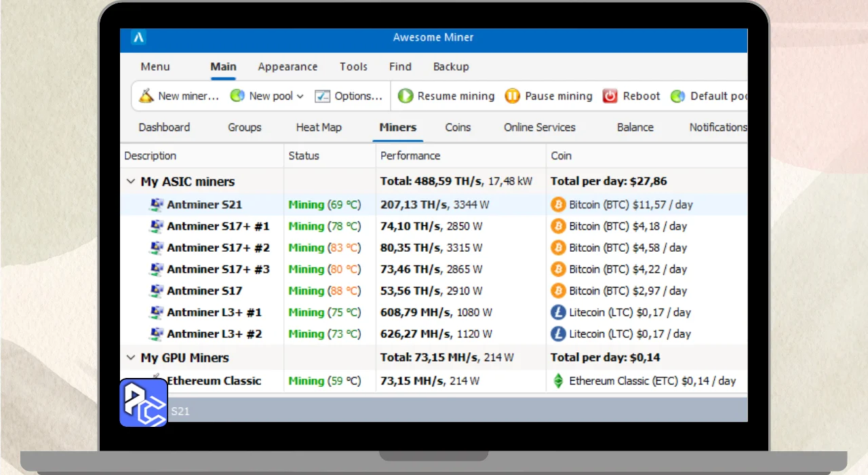This screenshot has height=475, width=868.
Task: Click the orange Pause mining icon
Action: tap(513, 96)
